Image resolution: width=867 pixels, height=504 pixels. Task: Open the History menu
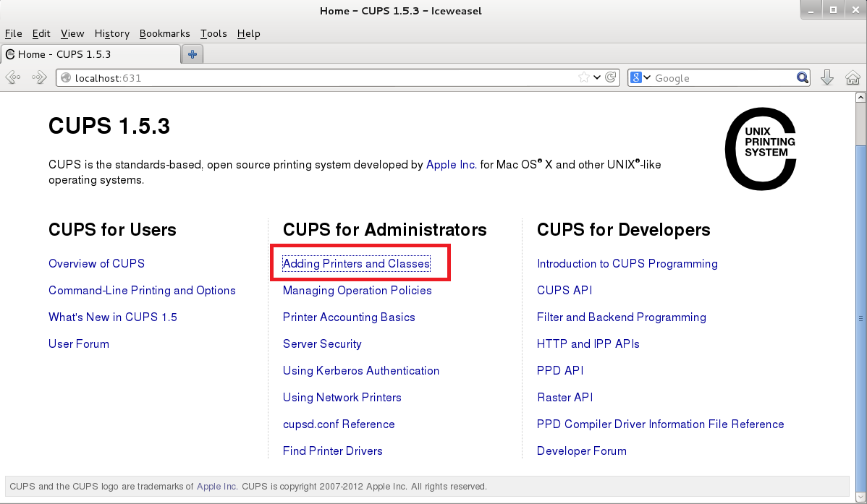(x=111, y=34)
